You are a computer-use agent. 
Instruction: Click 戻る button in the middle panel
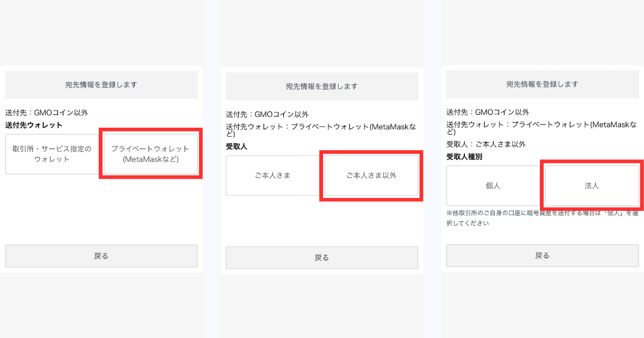click(x=322, y=258)
